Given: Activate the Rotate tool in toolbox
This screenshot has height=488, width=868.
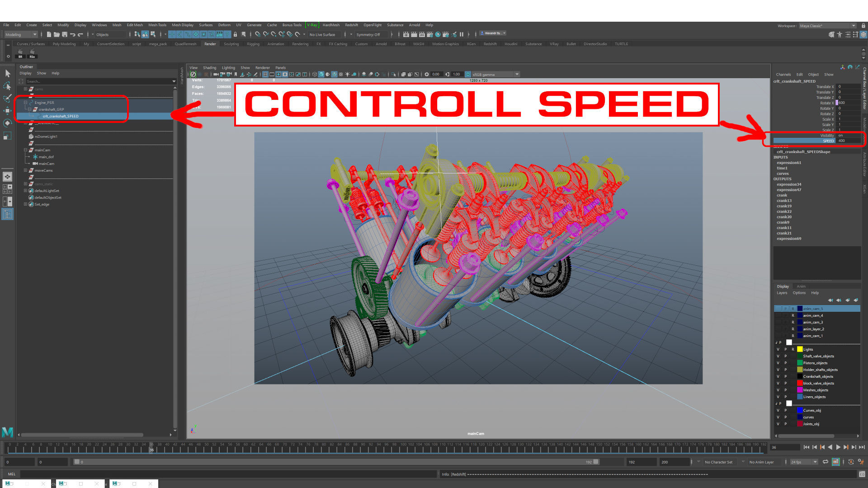Looking at the screenshot, I should tap(7, 123).
